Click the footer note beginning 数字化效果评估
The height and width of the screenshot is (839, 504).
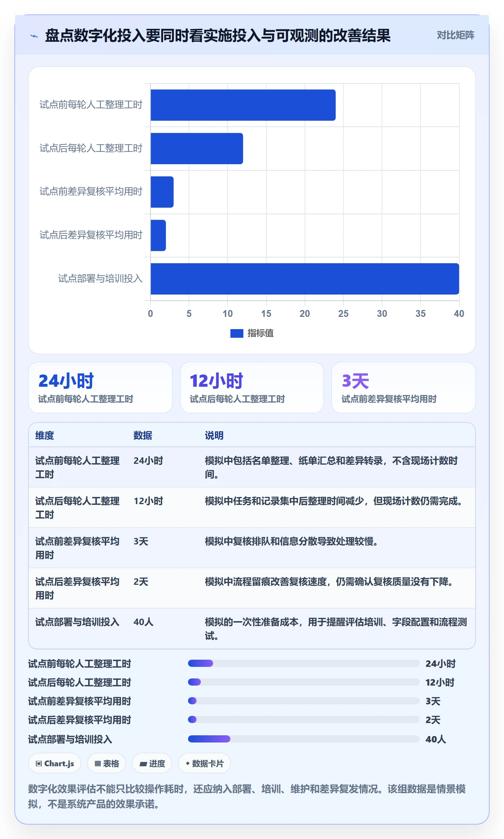[x=247, y=796]
